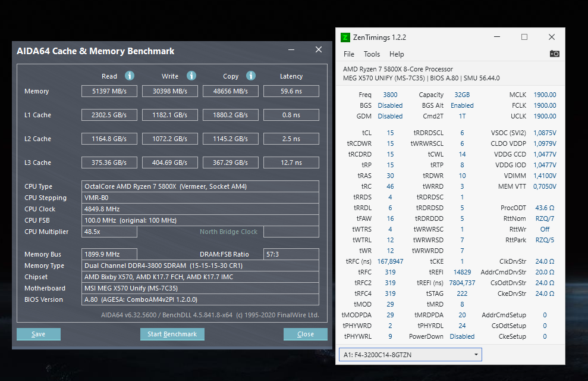Open the Tools menu in ZenTimings
Viewport: 588px width, 381px height.
tap(372, 54)
